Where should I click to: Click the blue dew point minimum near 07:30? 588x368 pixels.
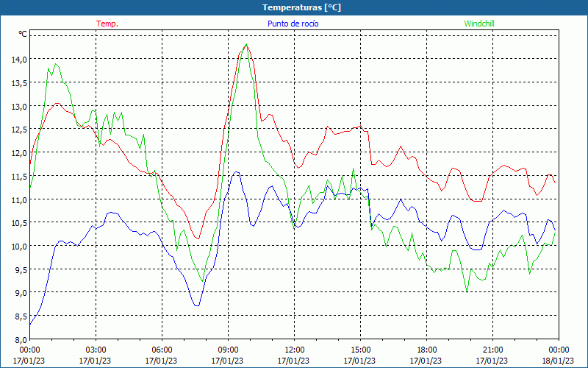click(x=197, y=305)
